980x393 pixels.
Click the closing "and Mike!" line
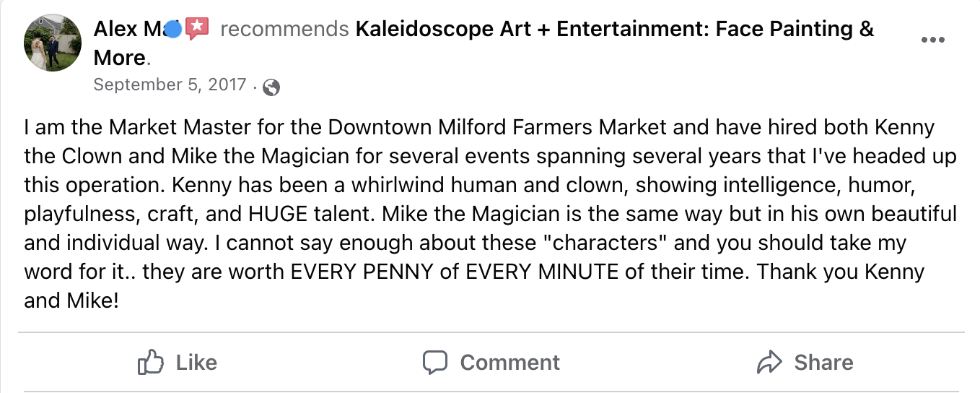pyautogui.click(x=71, y=301)
